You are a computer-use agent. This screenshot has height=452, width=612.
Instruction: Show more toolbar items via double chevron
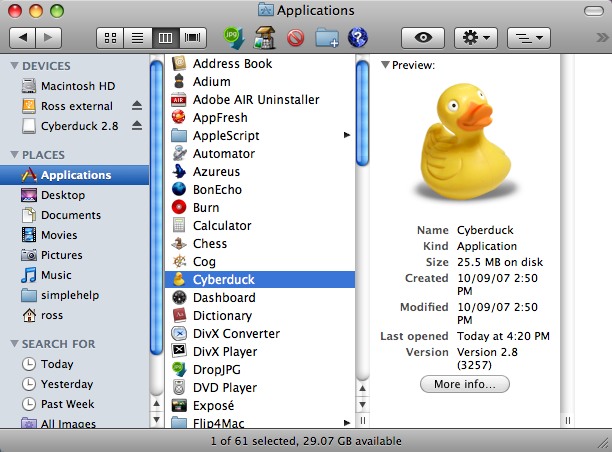pyautogui.click(x=602, y=38)
